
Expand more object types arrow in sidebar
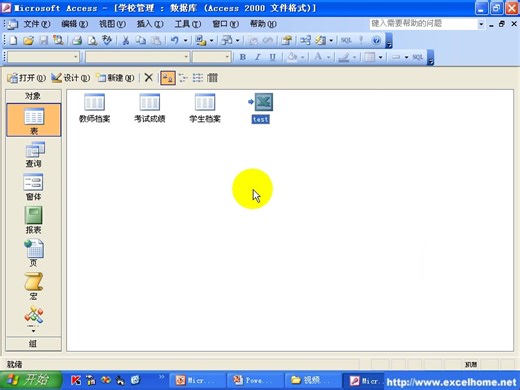[x=33, y=331]
